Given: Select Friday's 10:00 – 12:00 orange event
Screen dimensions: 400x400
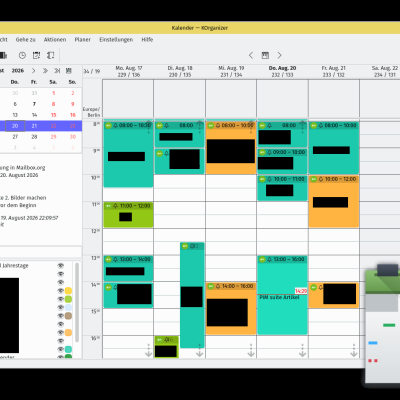Looking at the screenshot, I should point(334,201).
